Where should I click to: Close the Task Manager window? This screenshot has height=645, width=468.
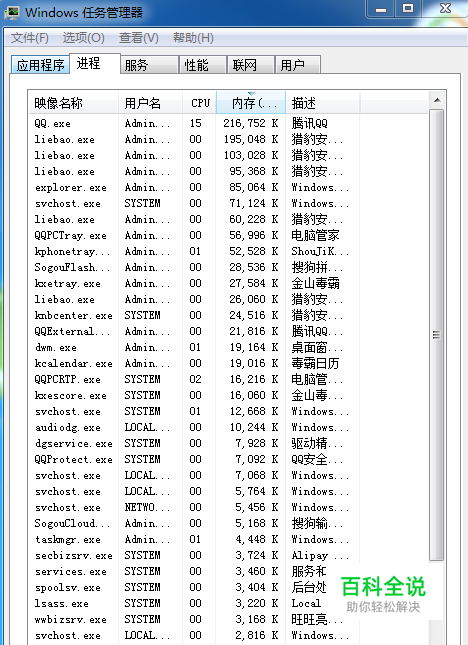(445, 9)
